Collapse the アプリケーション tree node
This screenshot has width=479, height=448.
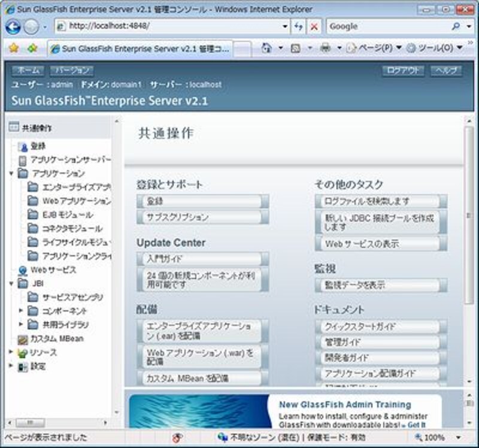pyautogui.click(x=11, y=174)
